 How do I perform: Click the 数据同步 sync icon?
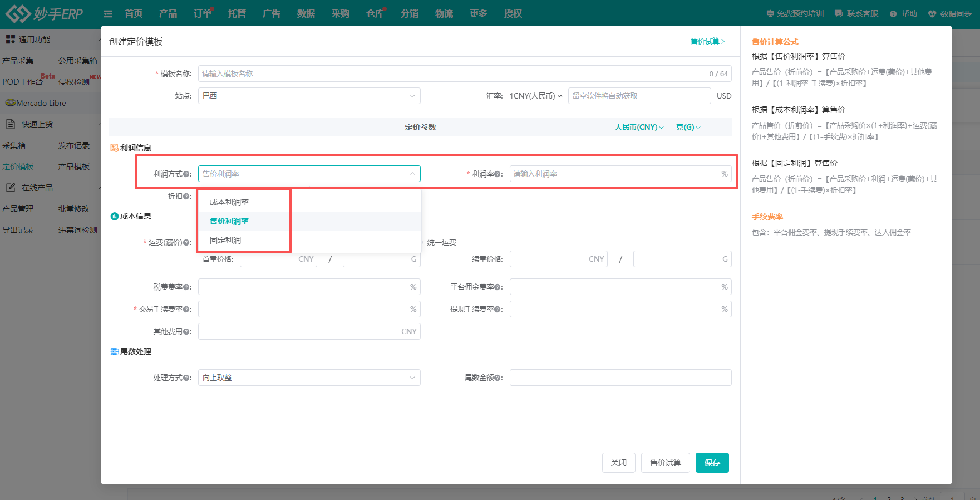[932, 14]
